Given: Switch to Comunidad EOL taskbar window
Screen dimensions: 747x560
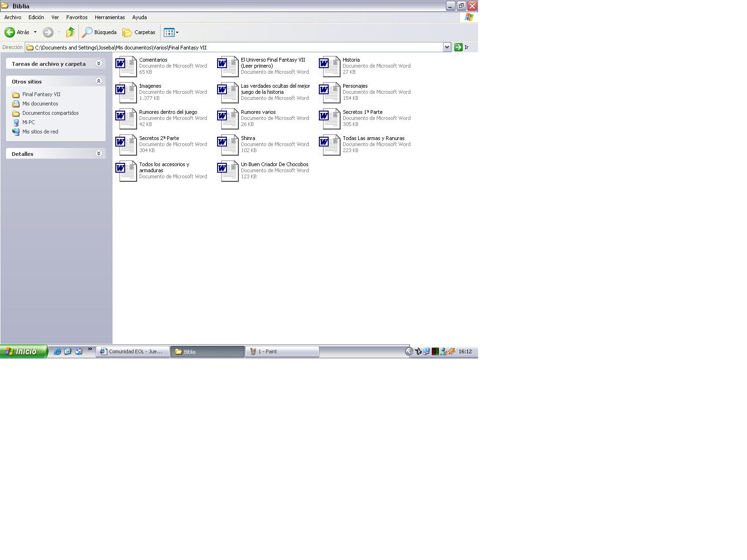Looking at the screenshot, I should click(x=133, y=351).
